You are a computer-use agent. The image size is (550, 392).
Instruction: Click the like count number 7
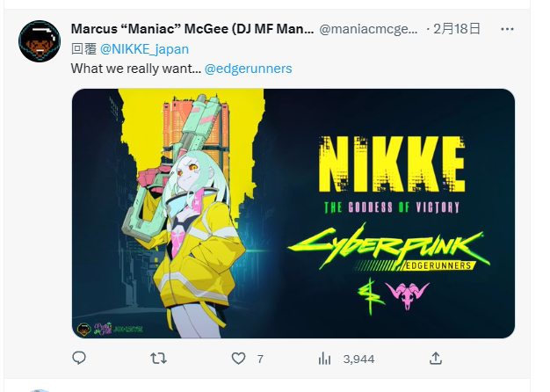pyautogui.click(x=260, y=359)
